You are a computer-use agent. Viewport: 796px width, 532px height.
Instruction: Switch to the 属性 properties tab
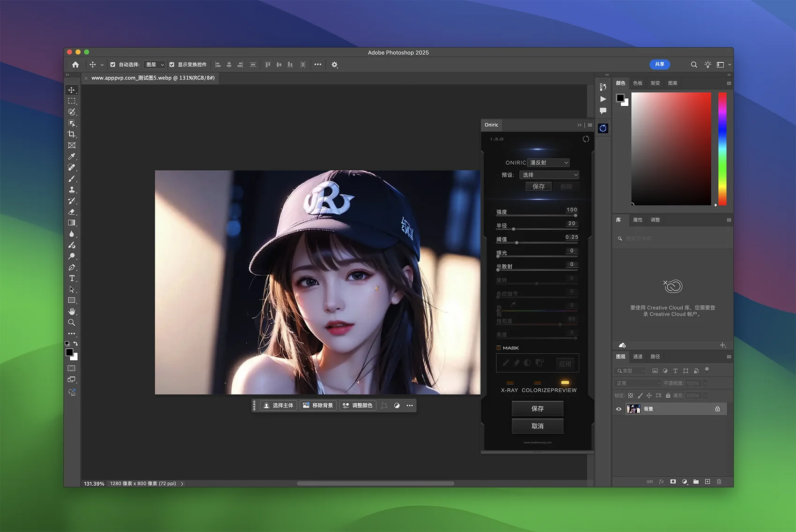(x=638, y=220)
